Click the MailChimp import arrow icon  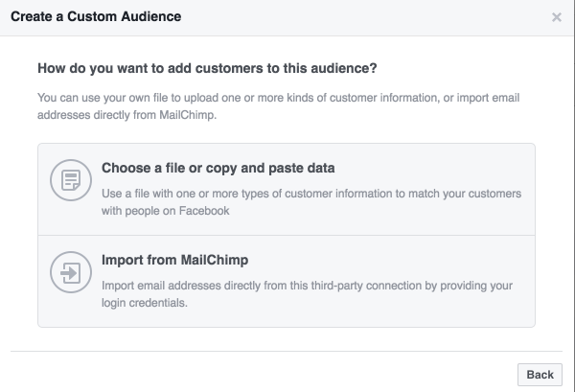(x=69, y=272)
